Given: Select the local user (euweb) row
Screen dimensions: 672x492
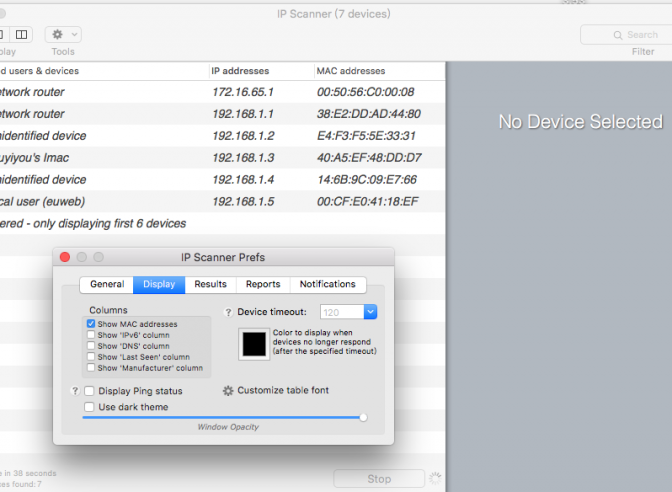Looking at the screenshot, I should 222,201.
